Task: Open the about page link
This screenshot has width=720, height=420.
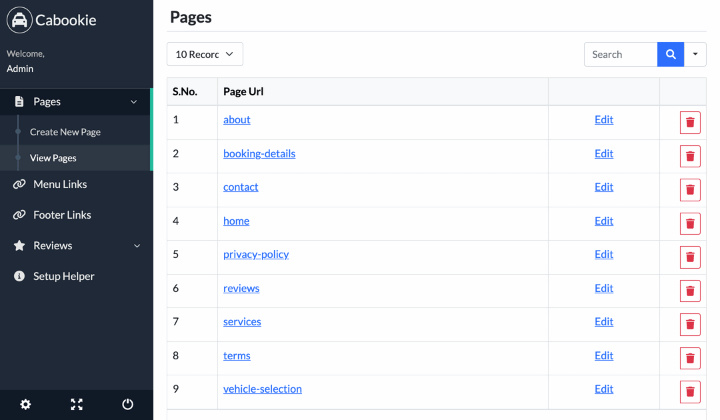Action: (237, 120)
